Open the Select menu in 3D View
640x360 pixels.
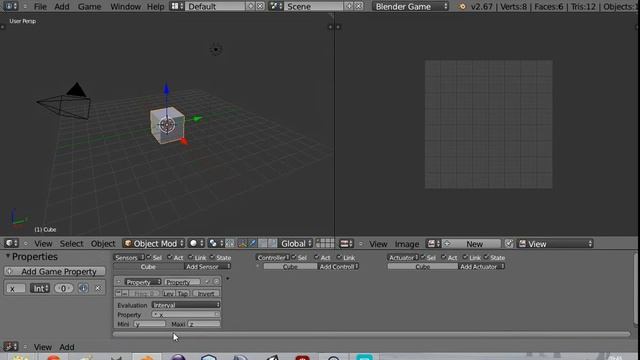(x=71, y=244)
